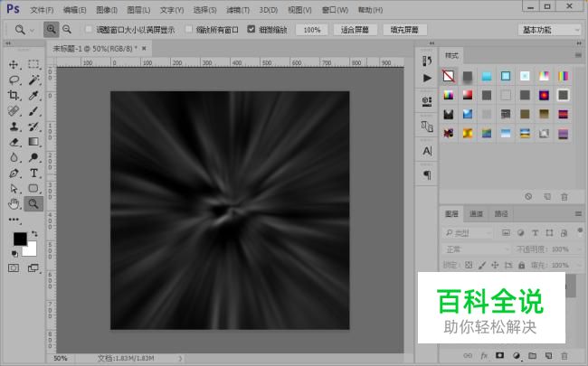
Task: Delete style using the trash icon
Action: coord(564,197)
